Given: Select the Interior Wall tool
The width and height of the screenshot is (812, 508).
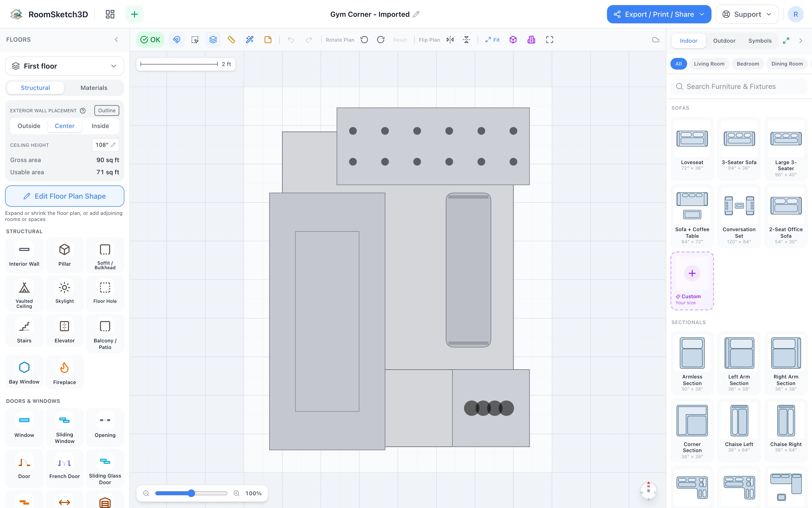Looking at the screenshot, I should pos(24,255).
